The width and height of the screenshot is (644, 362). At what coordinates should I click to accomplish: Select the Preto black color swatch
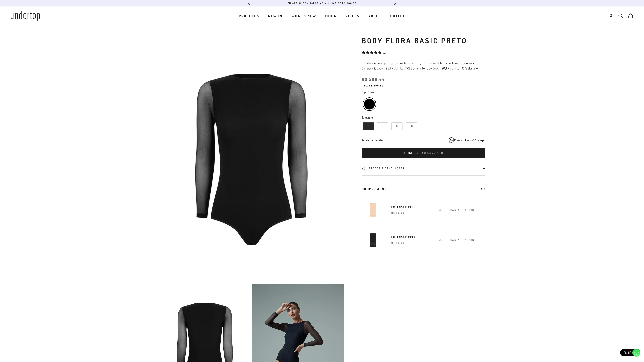tap(369, 104)
